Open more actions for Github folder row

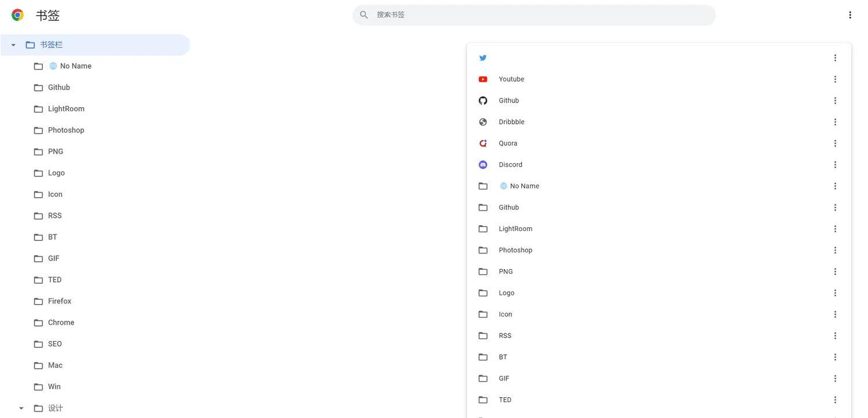[835, 208]
